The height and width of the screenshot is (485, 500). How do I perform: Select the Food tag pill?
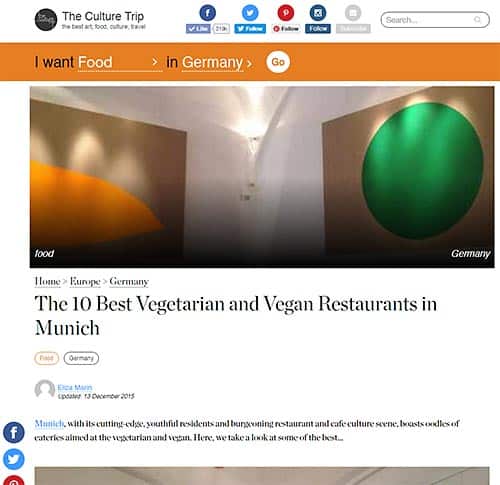47,358
